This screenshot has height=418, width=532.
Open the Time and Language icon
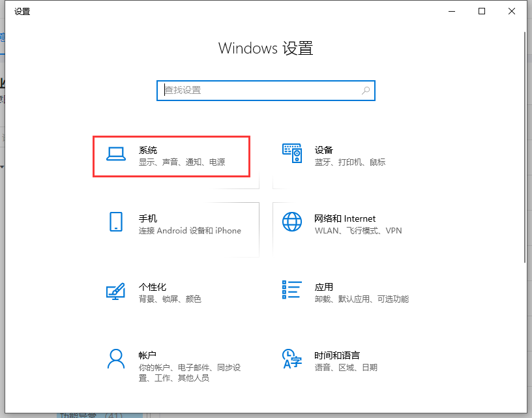pyautogui.click(x=292, y=359)
